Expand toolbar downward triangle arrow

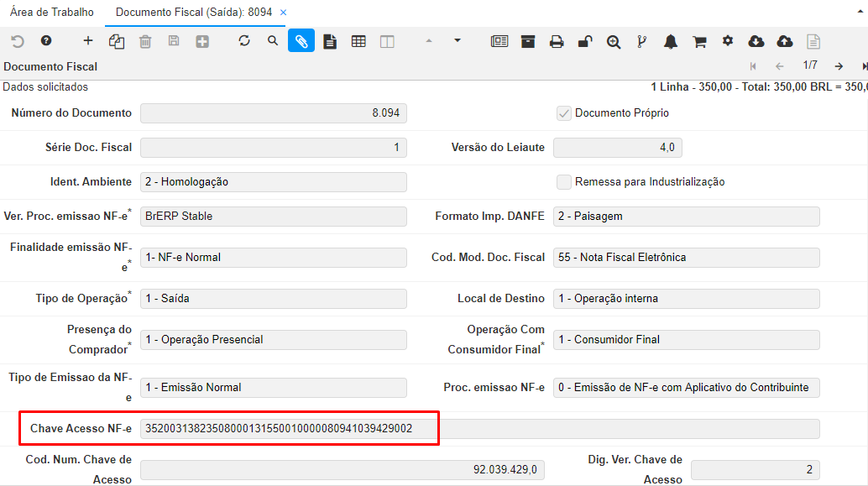pyautogui.click(x=458, y=40)
